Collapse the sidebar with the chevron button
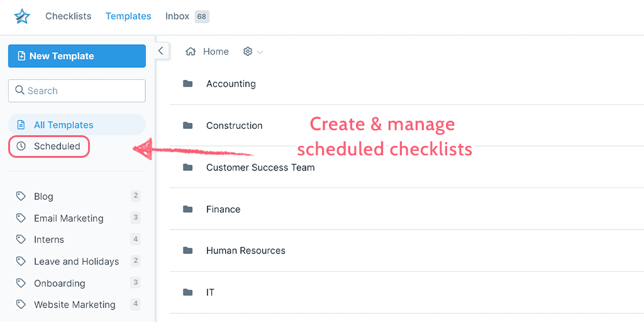This screenshot has height=322, width=644. click(161, 51)
